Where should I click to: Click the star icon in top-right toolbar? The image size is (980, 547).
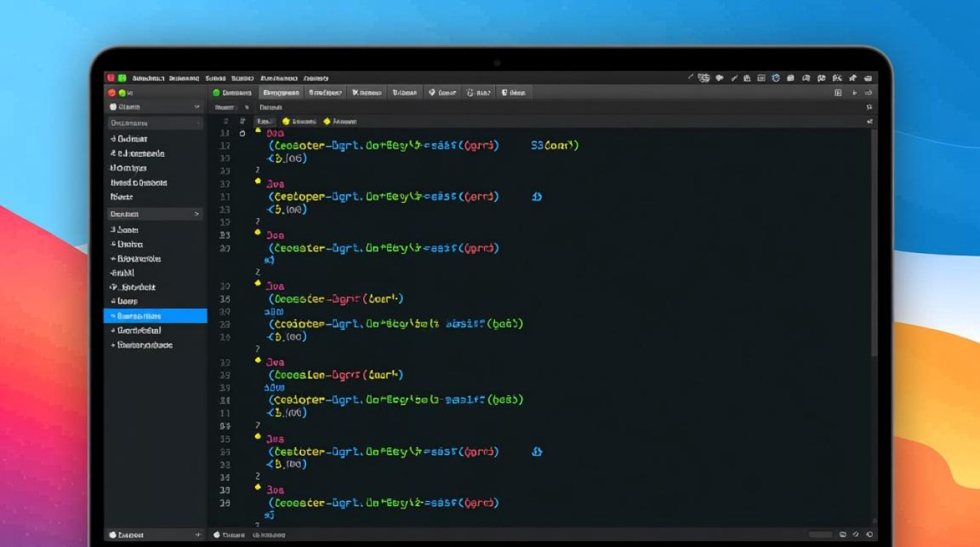pos(852,78)
